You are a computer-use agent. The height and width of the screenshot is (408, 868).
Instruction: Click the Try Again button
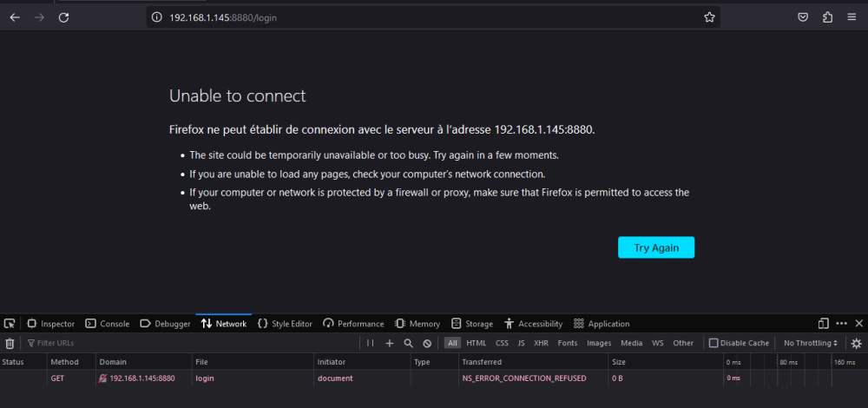click(x=656, y=247)
